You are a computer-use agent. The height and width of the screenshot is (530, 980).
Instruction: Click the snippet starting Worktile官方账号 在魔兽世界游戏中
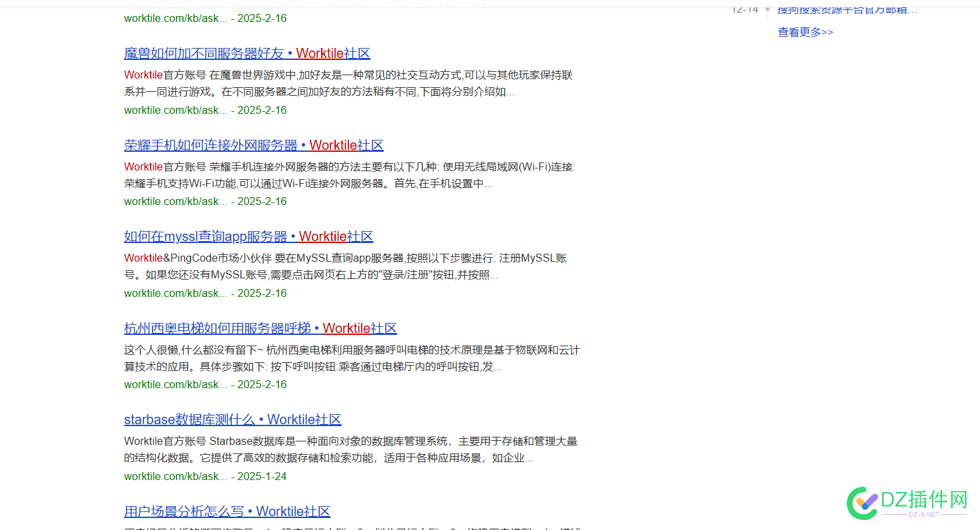tap(348, 83)
